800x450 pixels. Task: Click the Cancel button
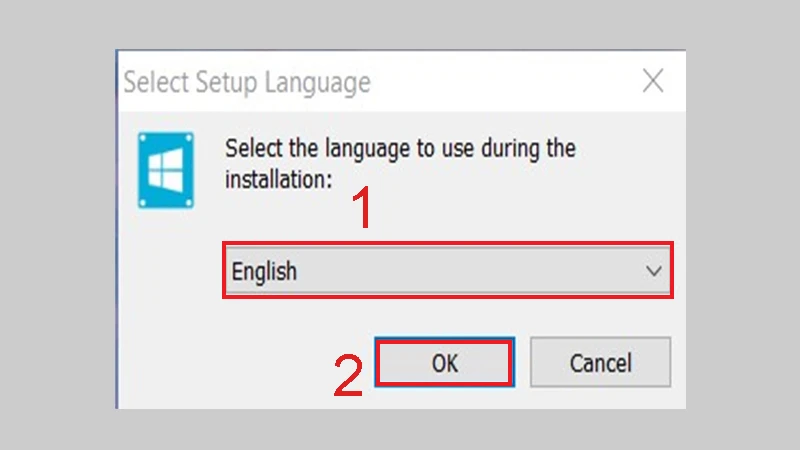point(600,363)
